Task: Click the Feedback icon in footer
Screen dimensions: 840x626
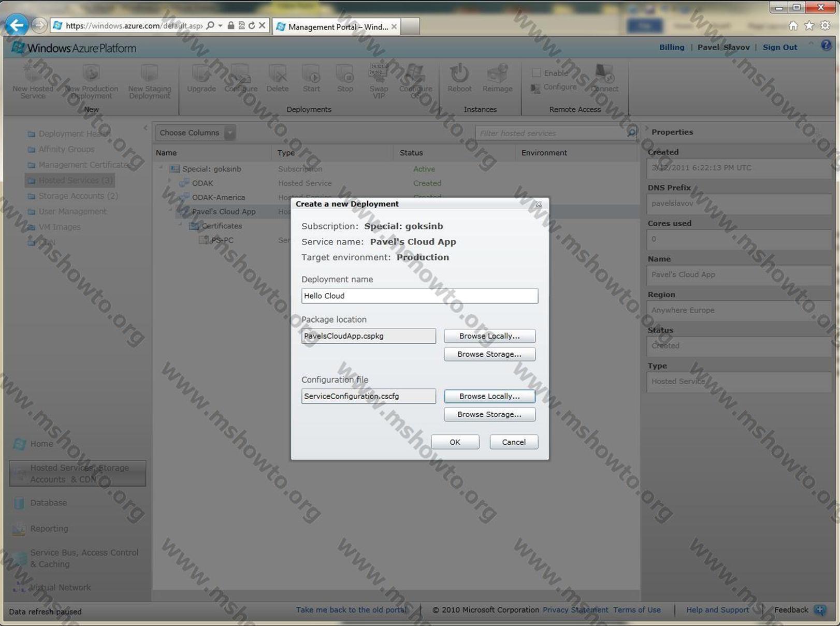Action: [820, 610]
